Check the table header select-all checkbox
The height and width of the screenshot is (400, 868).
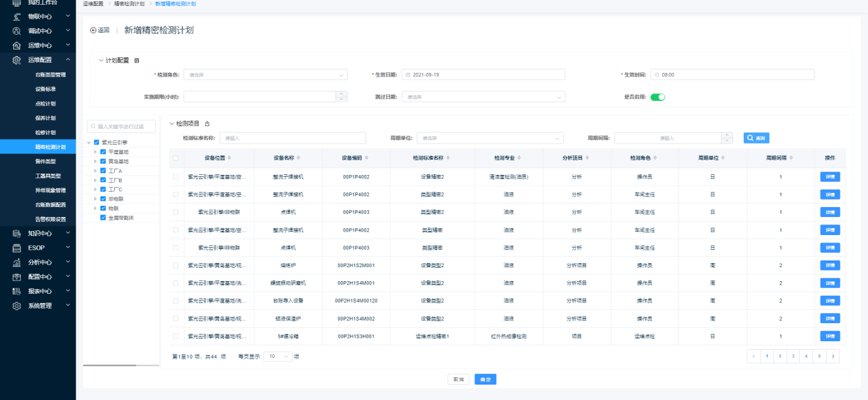point(176,158)
